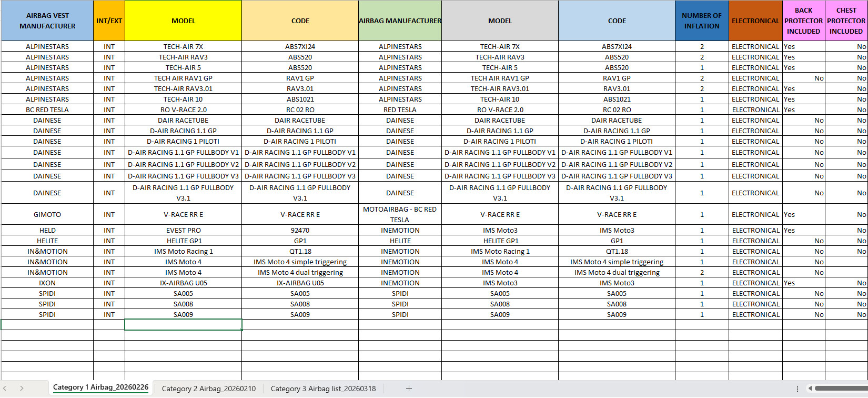This screenshot has height=398, width=868.
Task: Click the add new sheet plus icon
Action: pyautogui.click(x=409, y=389)
